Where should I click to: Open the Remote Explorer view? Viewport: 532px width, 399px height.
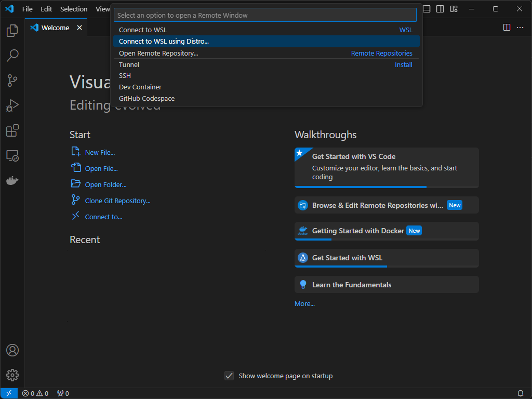[12, 156]
